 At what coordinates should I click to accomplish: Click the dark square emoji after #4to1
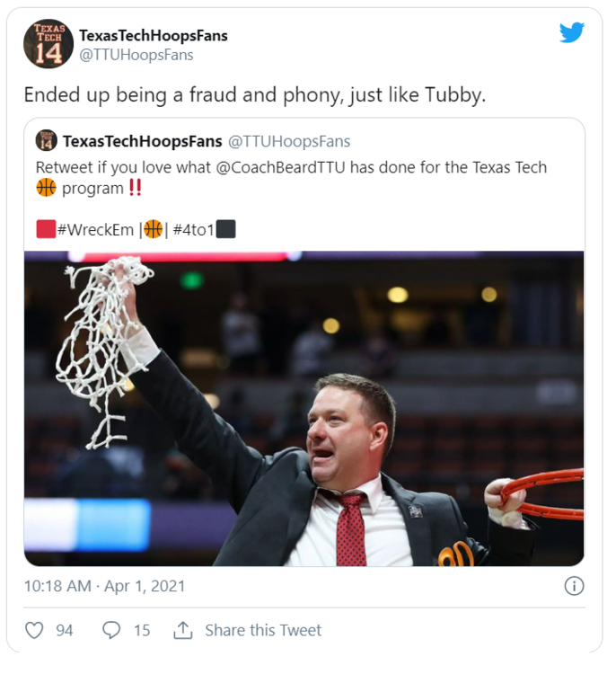pyautogui.click(x=226, y=229)
